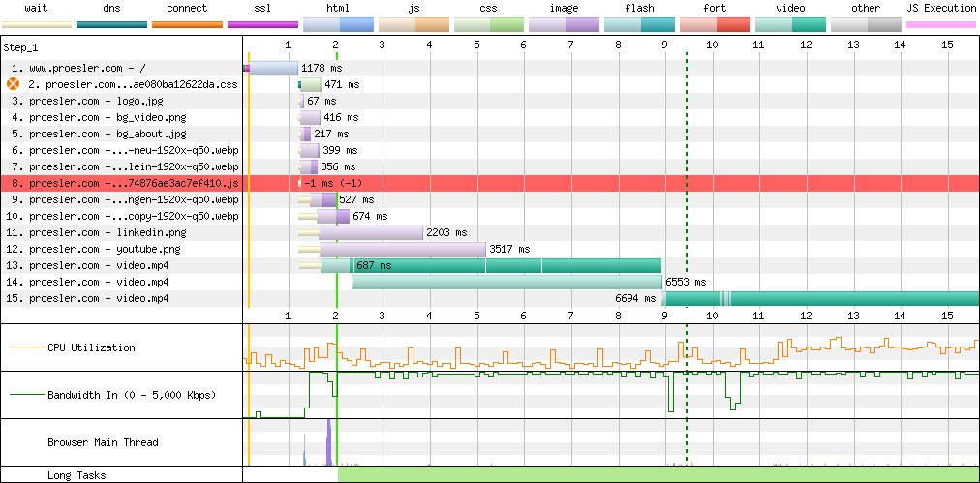Select the wait legend color bar
Image resolution: width=980 pixels, height=483 pixels.
pos(36,25)
